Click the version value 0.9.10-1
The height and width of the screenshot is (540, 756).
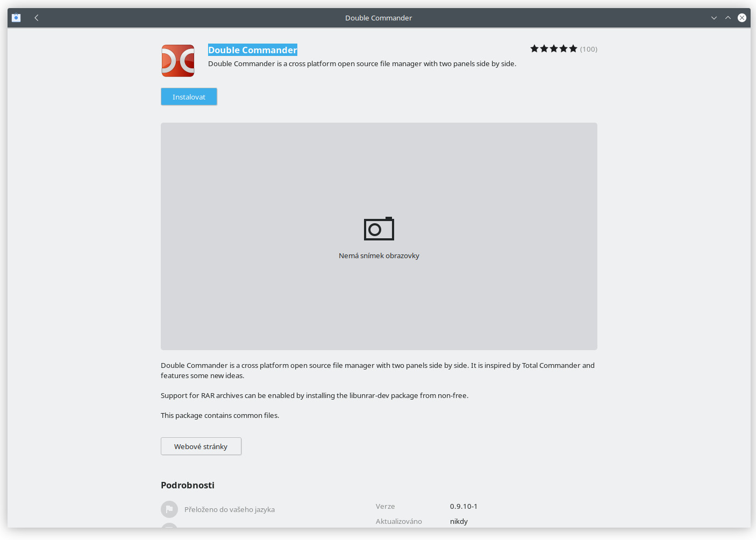pyautogui.click(x=464, y=507)
